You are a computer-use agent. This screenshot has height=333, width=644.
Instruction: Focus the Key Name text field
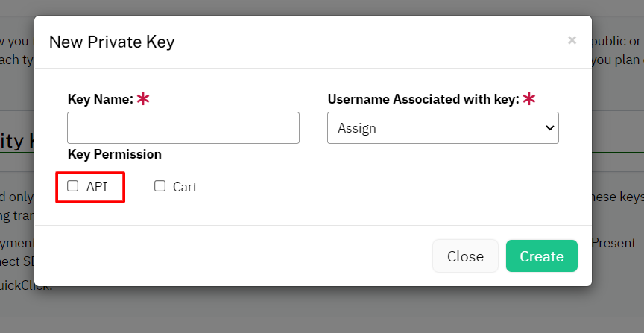point(183,128)
